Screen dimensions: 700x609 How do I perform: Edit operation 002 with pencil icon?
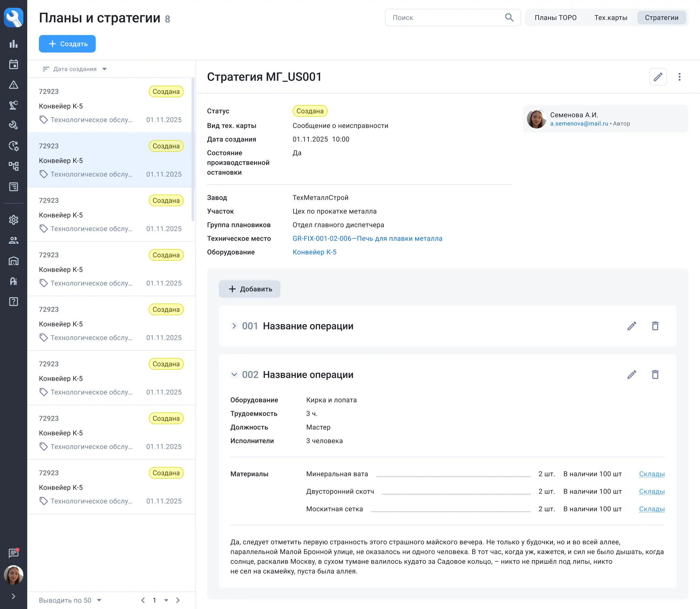(631, 375)
